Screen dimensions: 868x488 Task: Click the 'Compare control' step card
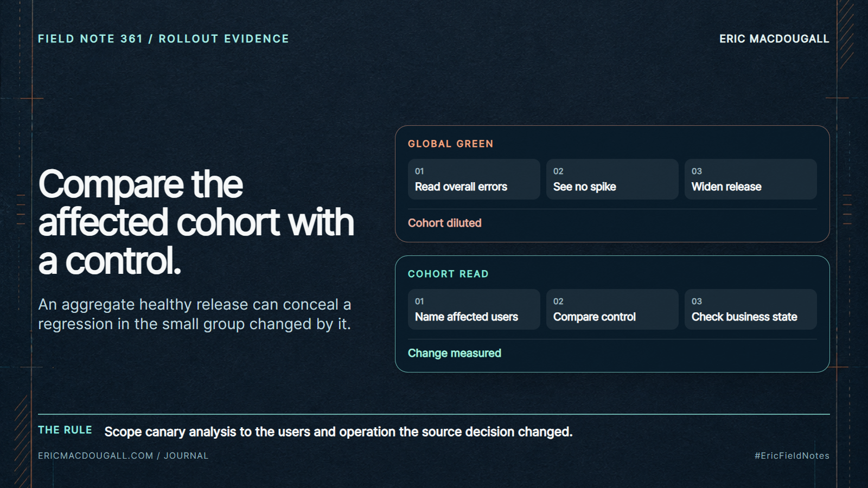tap(612, 309)
